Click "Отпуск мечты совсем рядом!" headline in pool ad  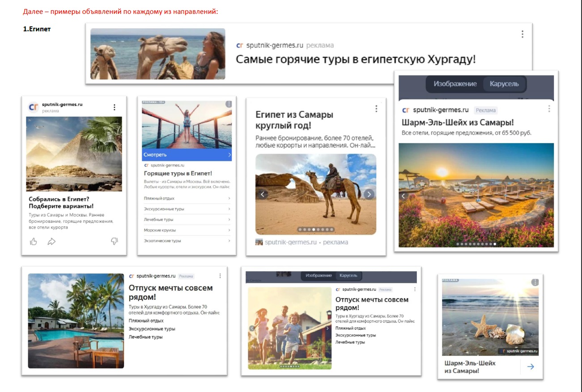pyautogui.click(x=171, y=292)
